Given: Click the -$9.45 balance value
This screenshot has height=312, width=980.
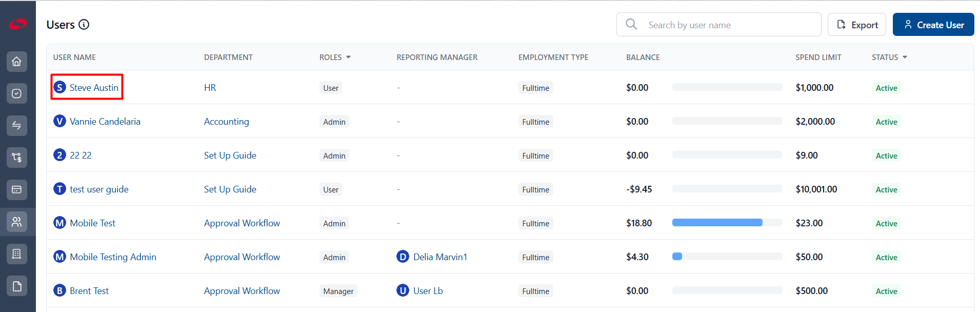Looking at the screenshot, I should [639, 189].
